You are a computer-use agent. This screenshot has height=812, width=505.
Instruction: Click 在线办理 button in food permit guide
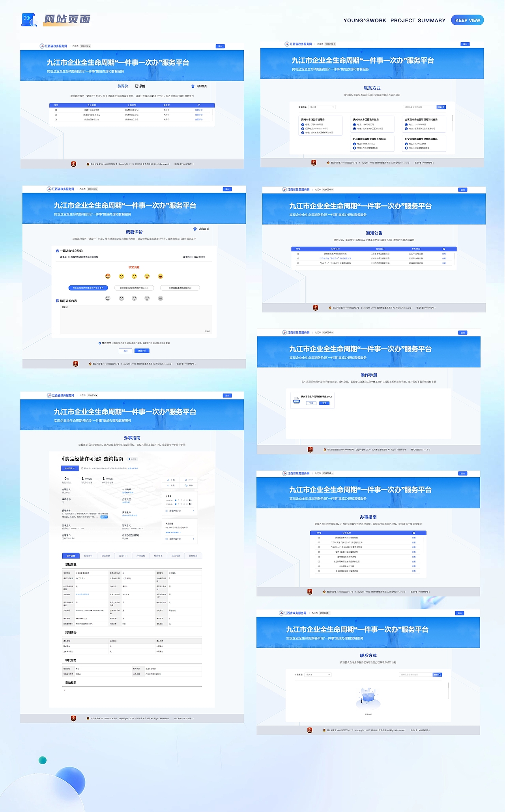pyautogui.click(x=70, y=468)
